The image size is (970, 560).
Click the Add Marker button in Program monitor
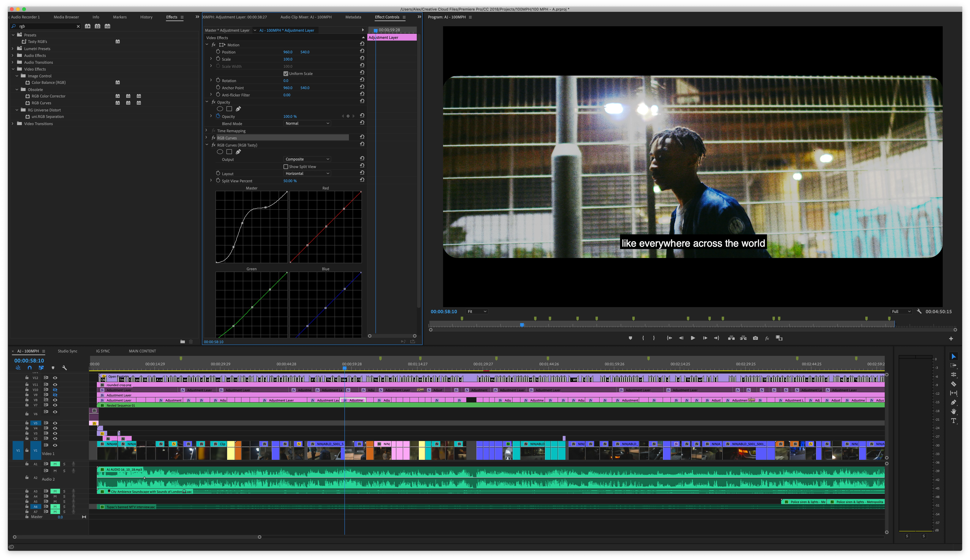[630, 338]
